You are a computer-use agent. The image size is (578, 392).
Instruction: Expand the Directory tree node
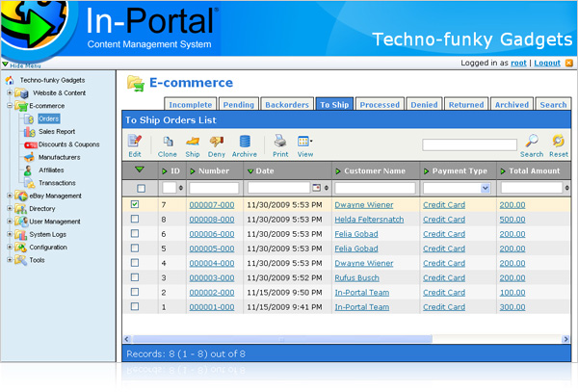coord(10,208)
